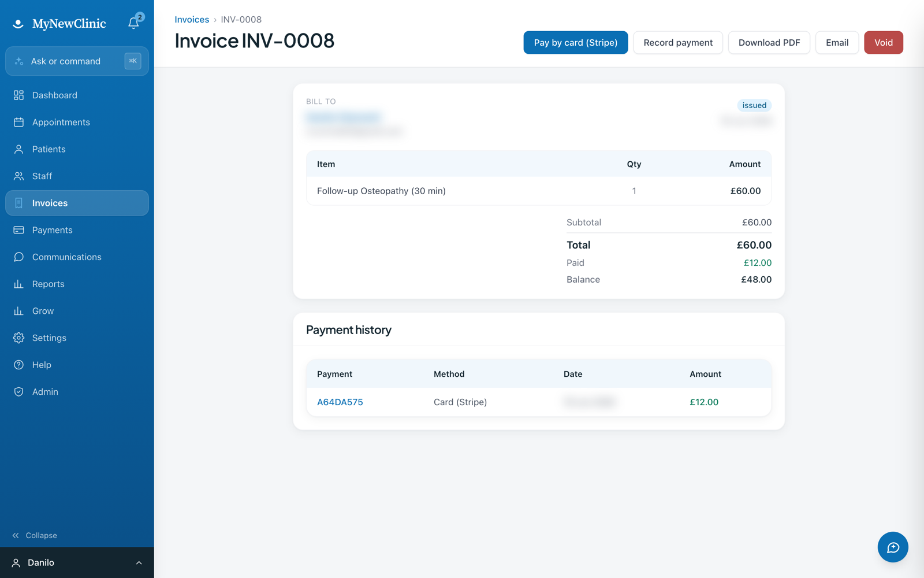Click the Admin shield icon
The height and width of the screenshot is (578, 924).
click(x=18, y=392)
